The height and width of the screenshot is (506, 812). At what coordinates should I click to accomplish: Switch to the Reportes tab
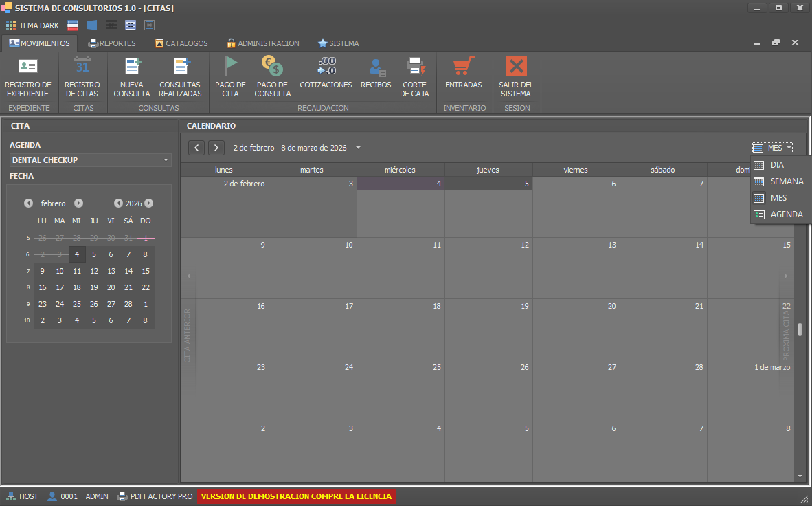[112, 43]
